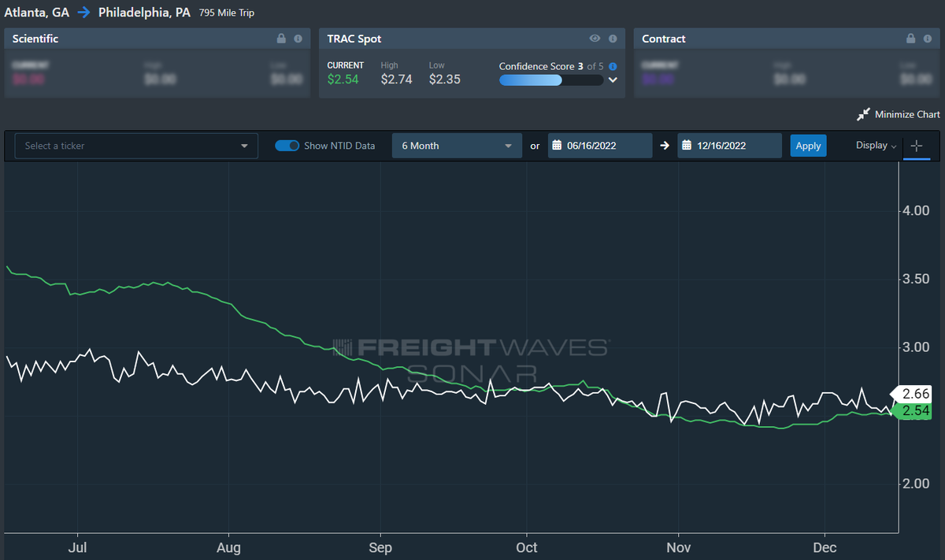Click the Dec label on the time axis
945x560 pixels.
point(825,547)
